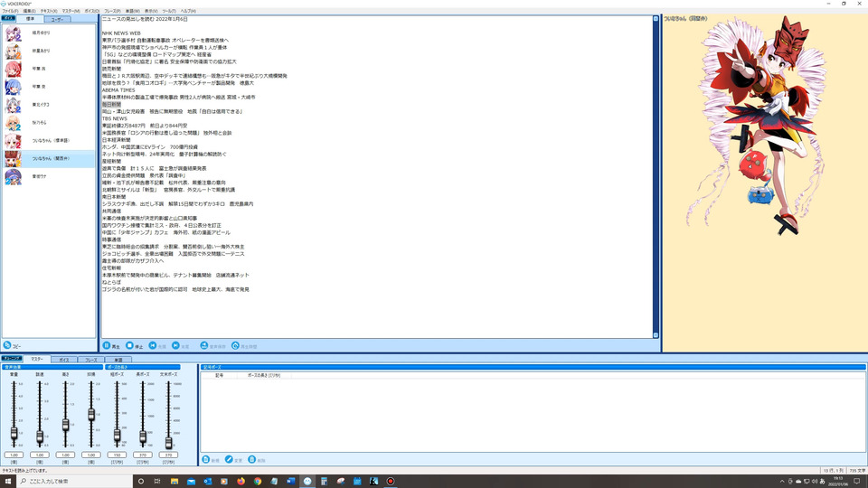Viewport: 868px width, 488px height.
Task: Open the フレーズ tuning tab
Action: 90,360
